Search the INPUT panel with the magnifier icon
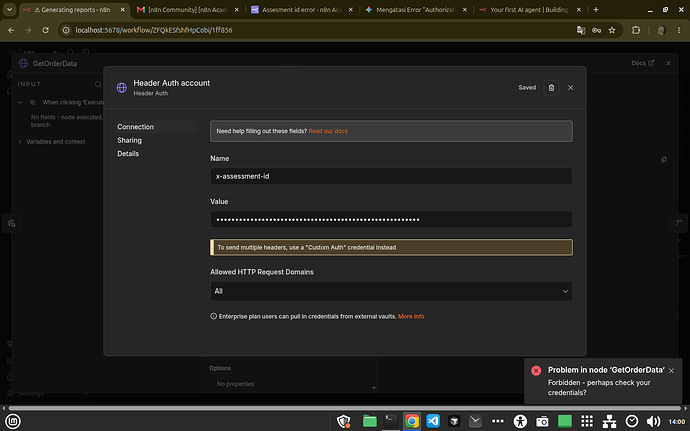The image size is (690, 431). pyautogui.click(x=98, y=84)
